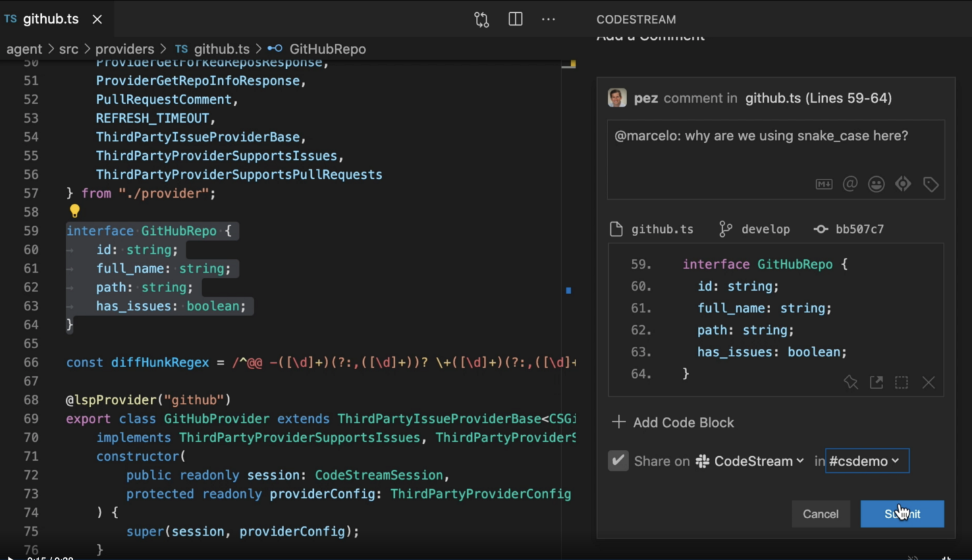
Task: Cancel the comment
Action: [821, 513]
